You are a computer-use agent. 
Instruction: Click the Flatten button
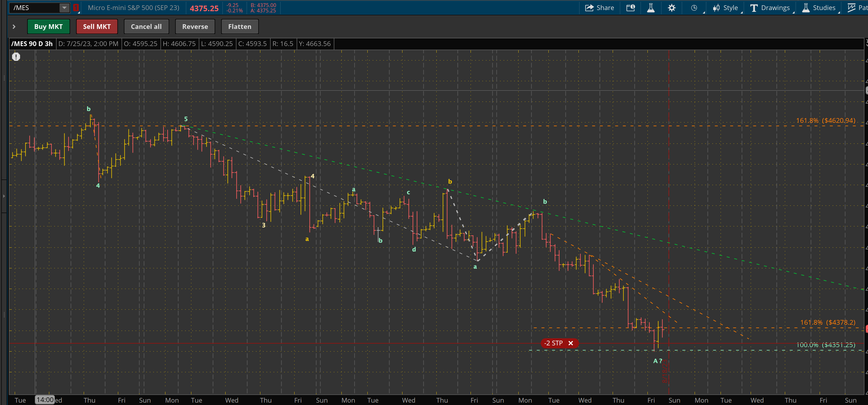click(240, 27)
